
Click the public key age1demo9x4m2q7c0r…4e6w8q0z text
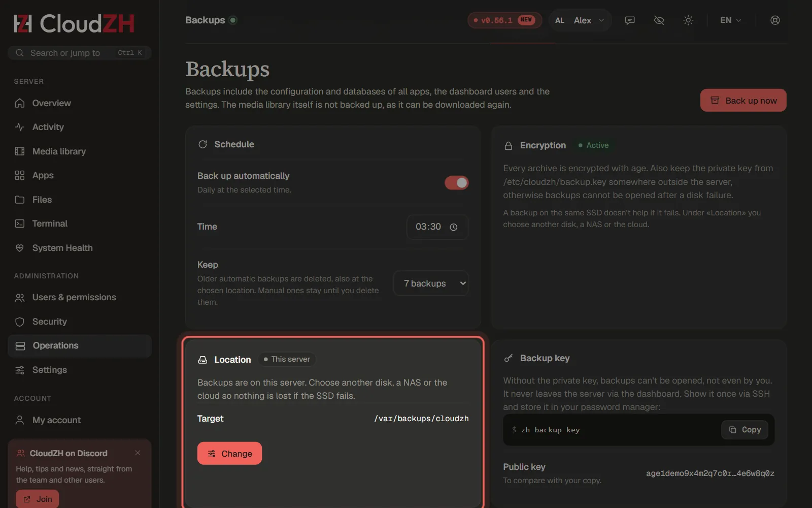(710, 473)
